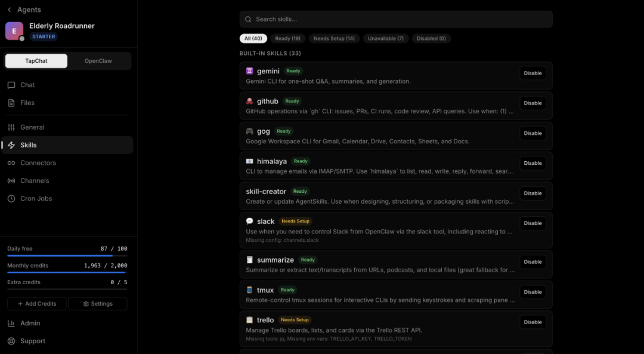Click the STARTER plan badge
The image size is (644, 354).
pyautogui.click(x=44, y=36)
